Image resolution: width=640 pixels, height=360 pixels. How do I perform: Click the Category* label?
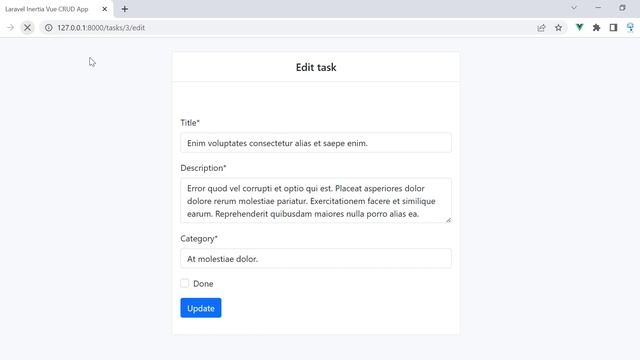coord(199,239)
